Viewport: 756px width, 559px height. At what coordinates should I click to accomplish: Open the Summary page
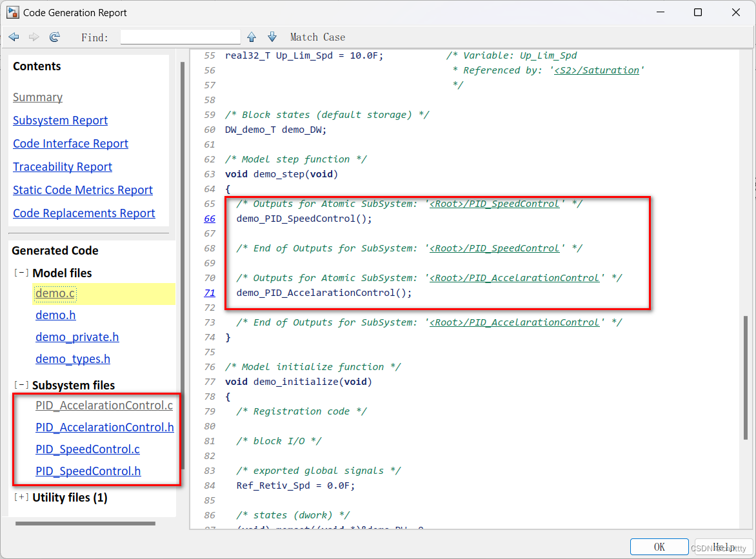(x=37, y=97)
